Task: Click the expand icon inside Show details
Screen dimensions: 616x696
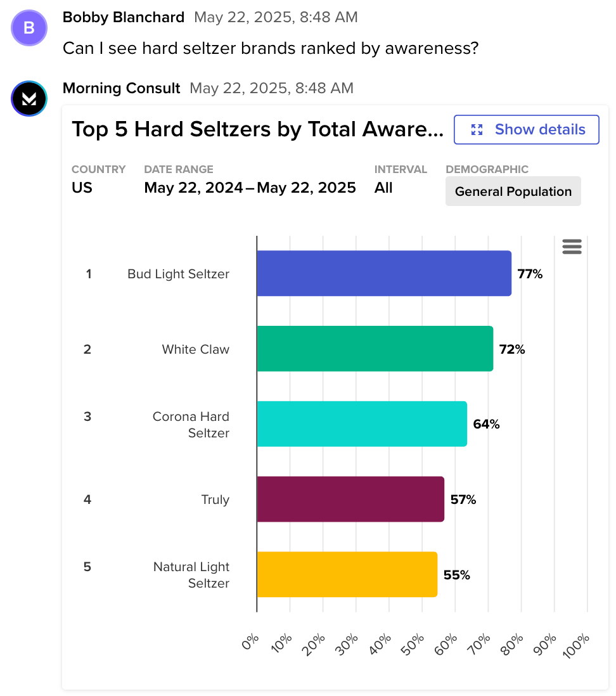Action: point(477,130)
